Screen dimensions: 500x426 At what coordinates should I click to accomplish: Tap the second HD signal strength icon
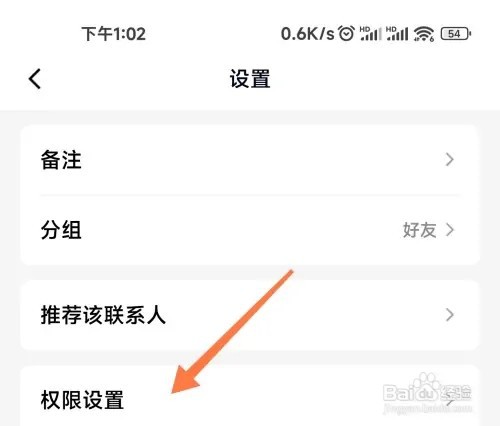click(x=397, y=34)
